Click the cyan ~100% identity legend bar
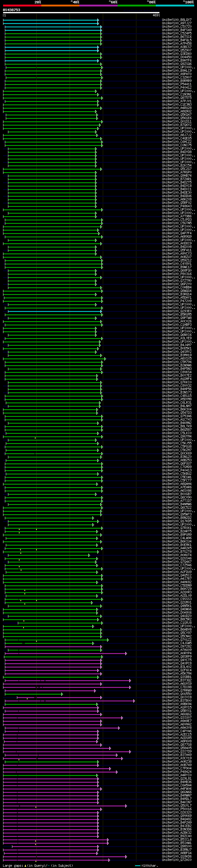Screen dimensions: 197x868 click(x=175, y=6)
